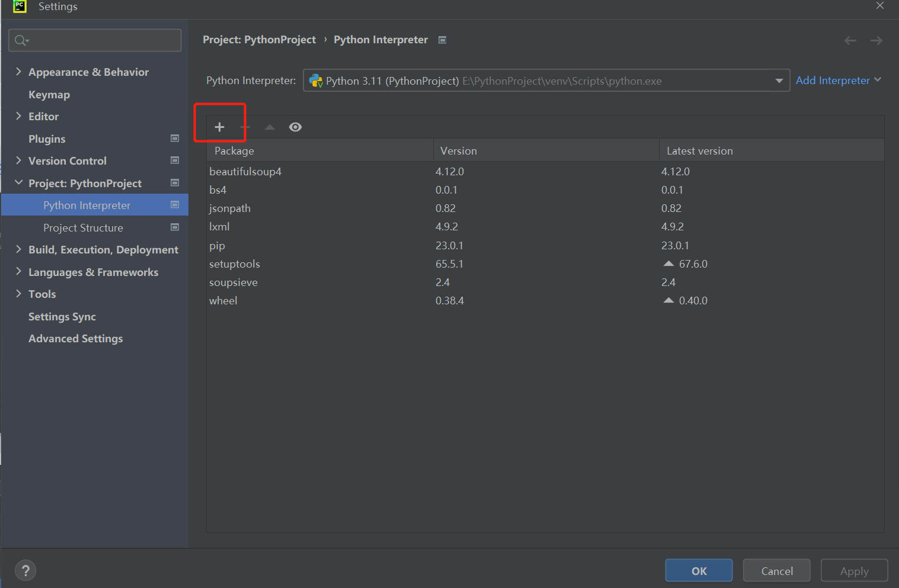899x588 pixels.
Task: Select jsonpath package row
Action: click(x=545, y=208)
